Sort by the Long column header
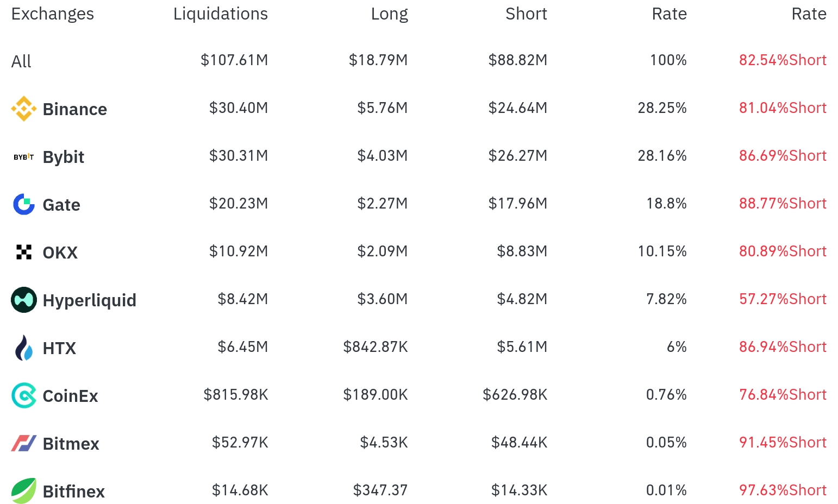Image resolution: width=838 pixels, height=504 pixels. click(389, 14)
